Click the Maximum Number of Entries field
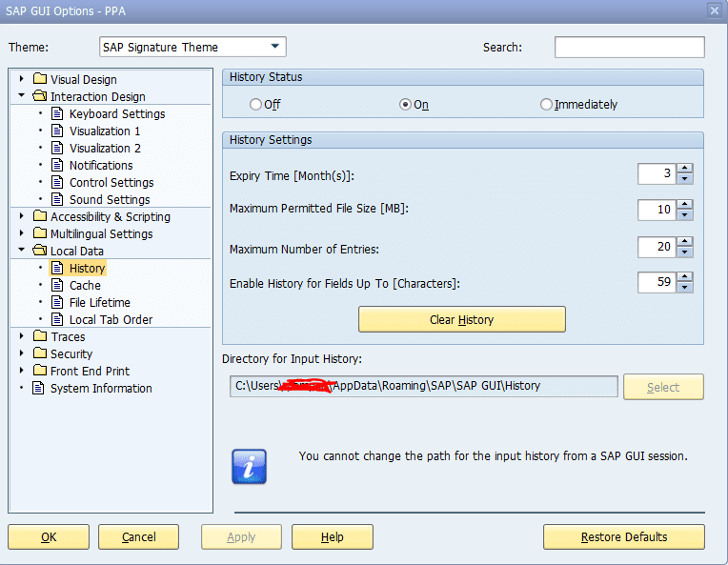 coord(657,247)
